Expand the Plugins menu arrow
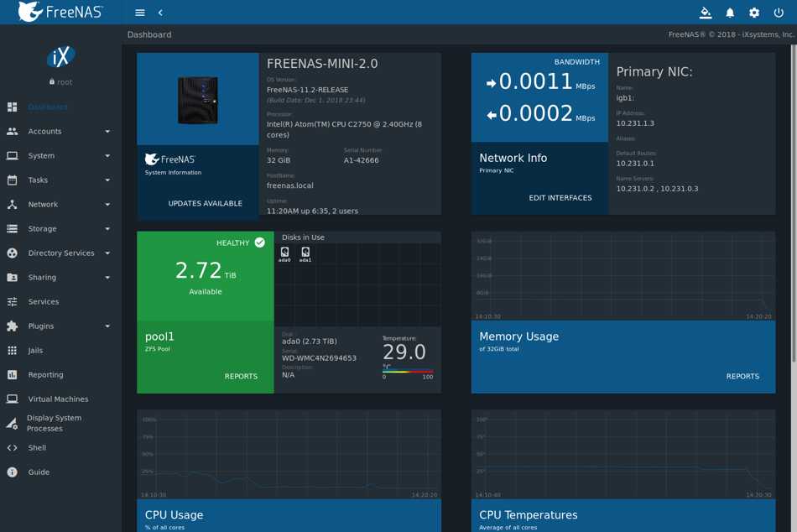The width and height of the screenshot is (797, 532). tap(107, 326)
